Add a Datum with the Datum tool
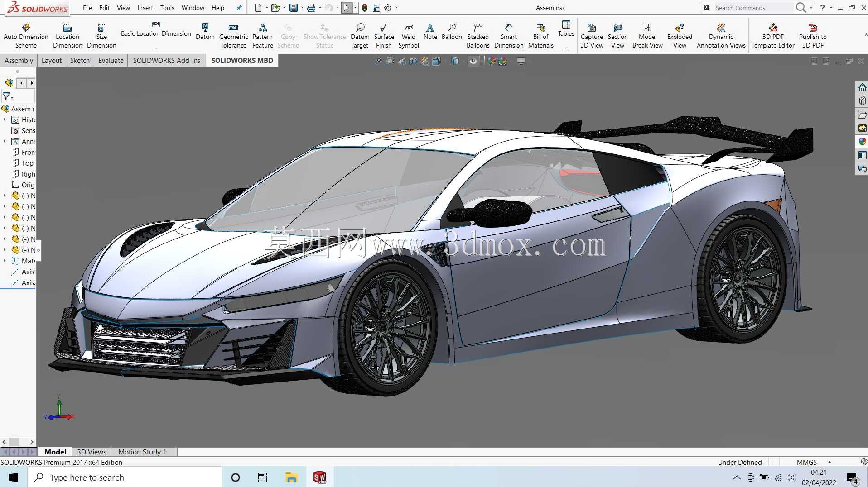The width and height of the screenshot is (868, 487). tap(205, 32)
